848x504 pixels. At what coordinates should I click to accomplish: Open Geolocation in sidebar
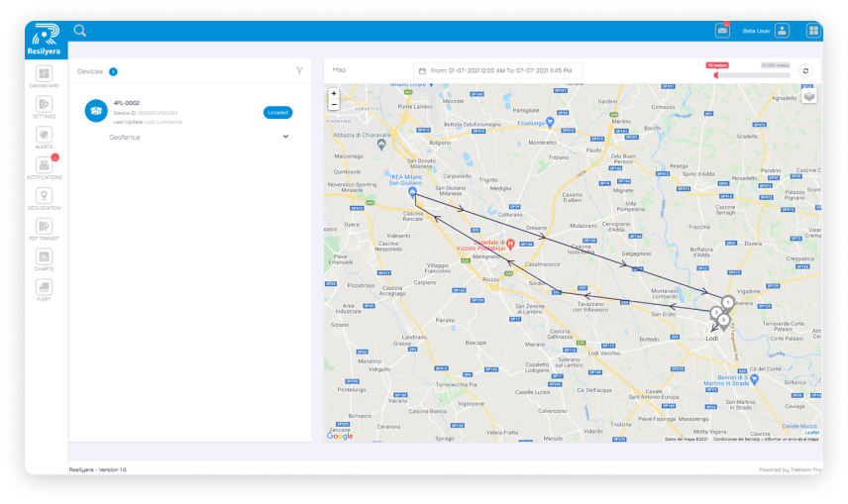point(44,198)
